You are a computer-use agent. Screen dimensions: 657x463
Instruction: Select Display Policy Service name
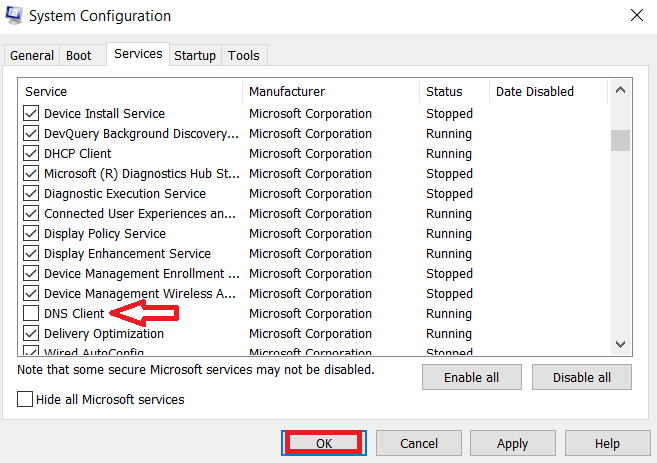click(x=105, y=233)
